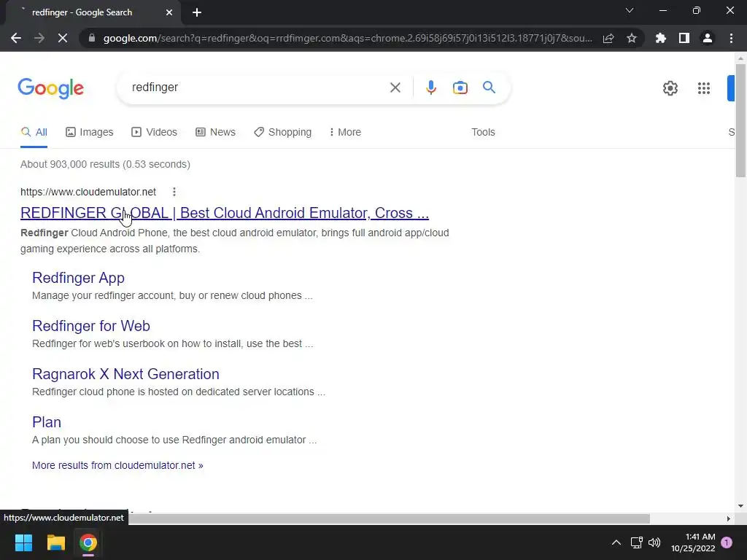The width and height of the screenshot is (747, 560).
Task: Switch to Videos results
Action: click(155, 133)
